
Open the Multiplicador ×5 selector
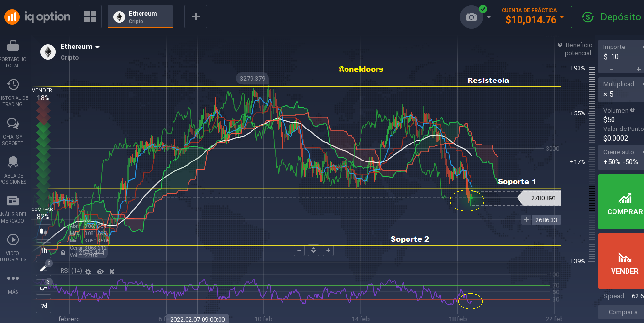pos(621,89)
